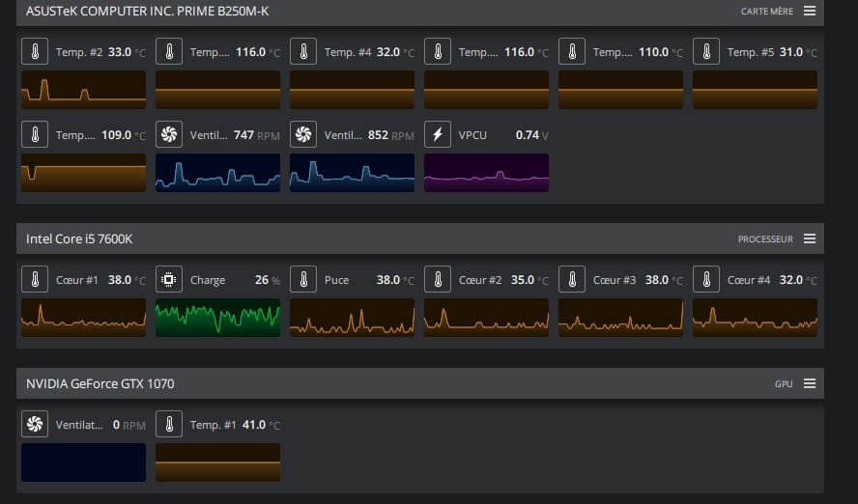The width and height of the screenshot is (858, 504).
Task: Click the Cœur #2 35.0 °C value
Action: pos(529,280)
